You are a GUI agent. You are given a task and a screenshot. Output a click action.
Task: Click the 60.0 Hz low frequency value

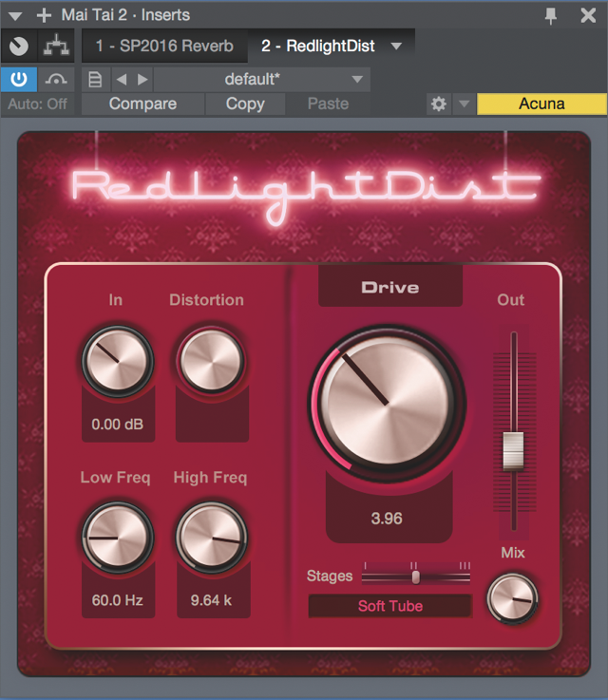(x=118, y=600)
